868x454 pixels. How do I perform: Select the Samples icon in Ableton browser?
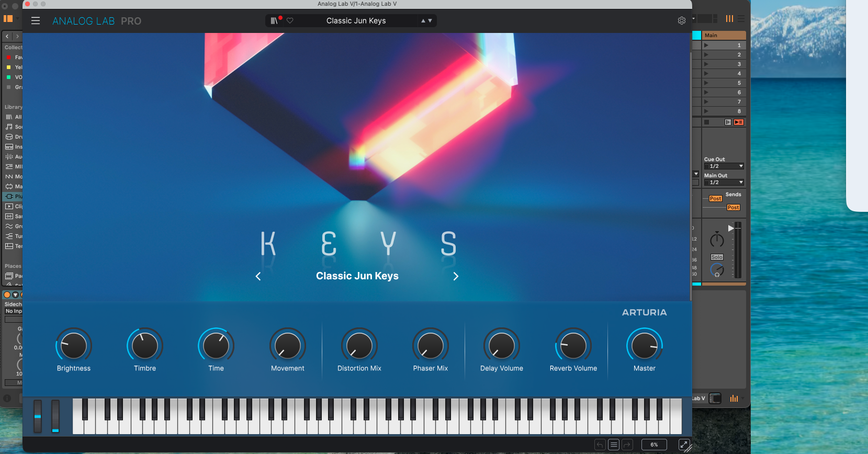pos(9,217)
